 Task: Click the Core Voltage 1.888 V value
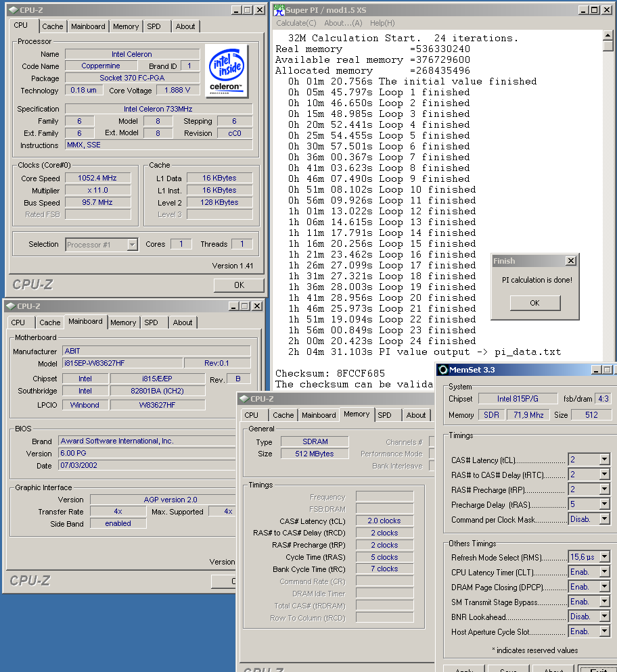coord(177,90)
